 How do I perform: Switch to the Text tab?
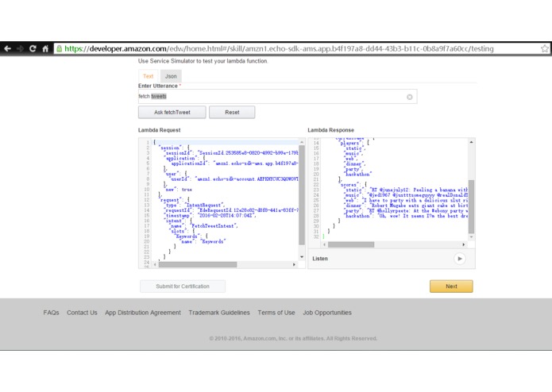point(149,76)
